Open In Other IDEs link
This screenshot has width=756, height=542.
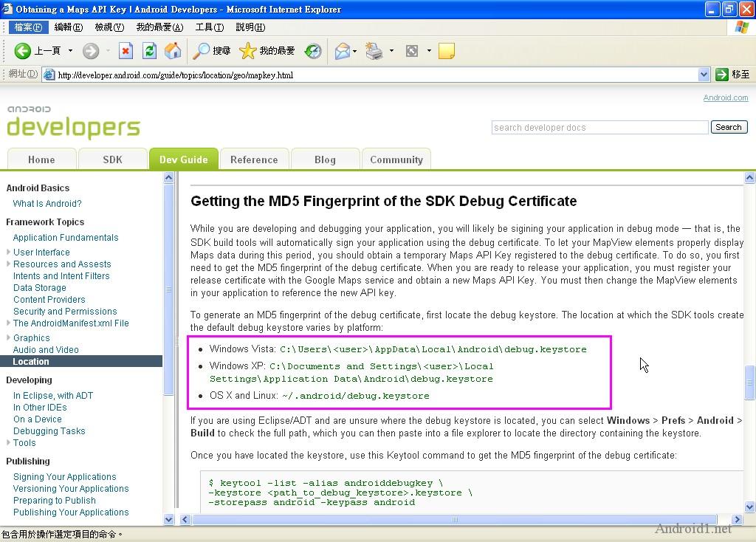pyautogui.click(x=40, y=408)
